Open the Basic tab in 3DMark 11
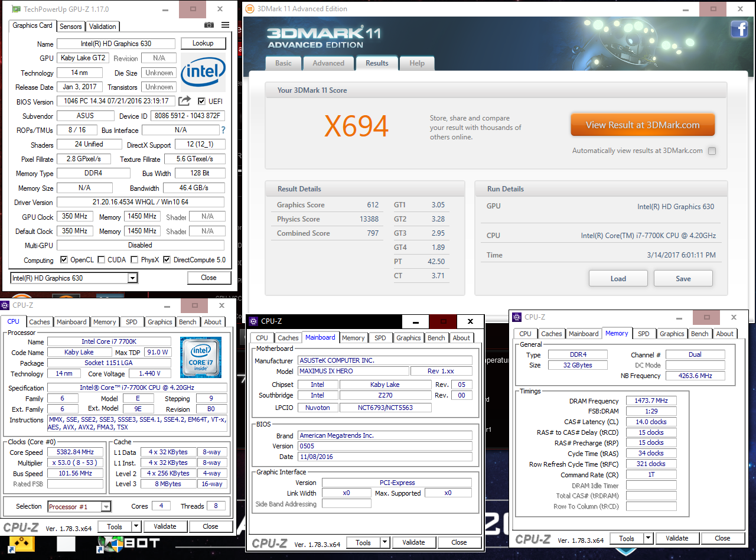This screenshot has width=756, height=560. coord(283,63)
